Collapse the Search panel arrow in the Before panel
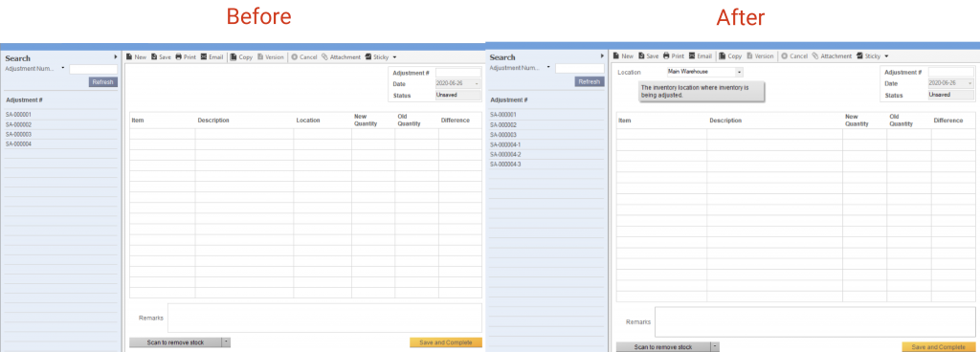This screenshot has height=352, width=980. [116, 56]
